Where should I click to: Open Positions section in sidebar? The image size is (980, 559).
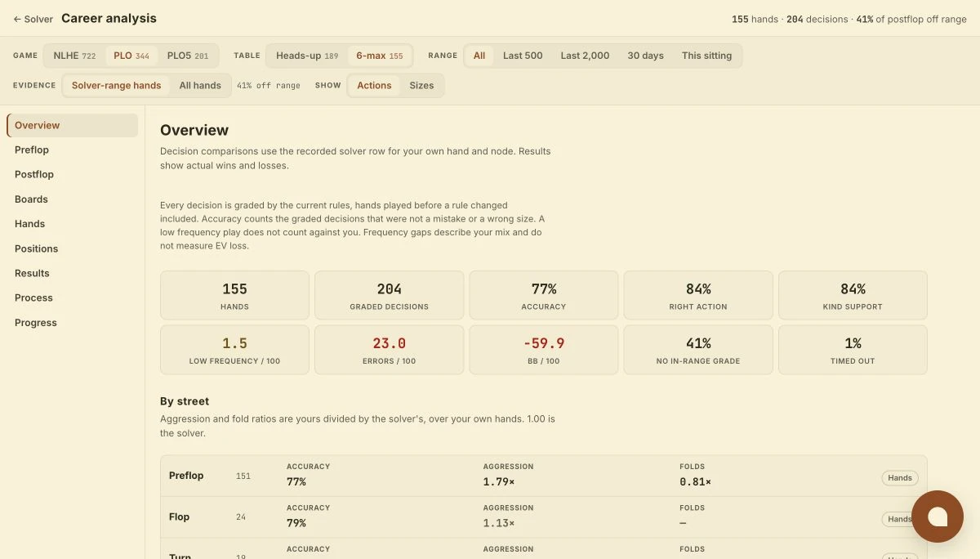pyautogui.click(x=73, y=248)
